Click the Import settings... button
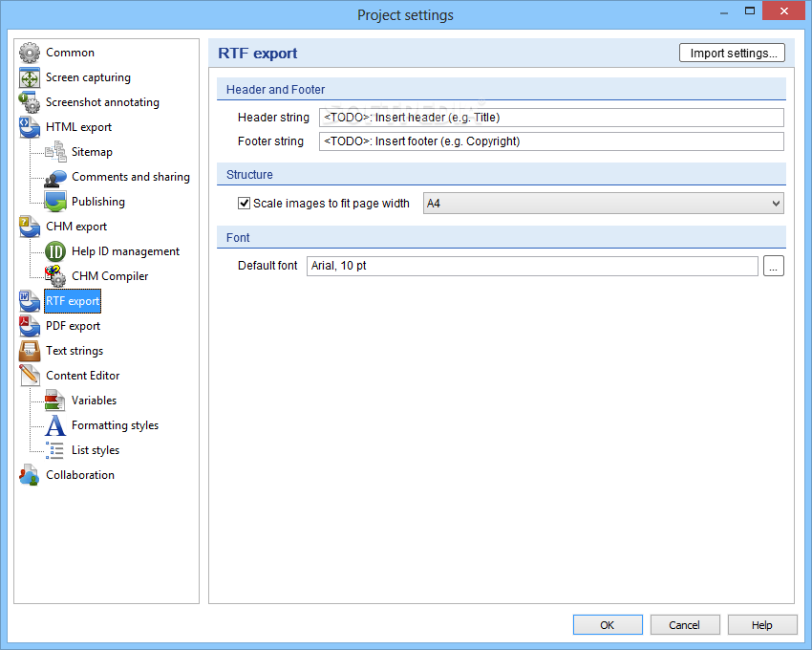This screenshot has height=650, width=812. [x=733, y=53]
